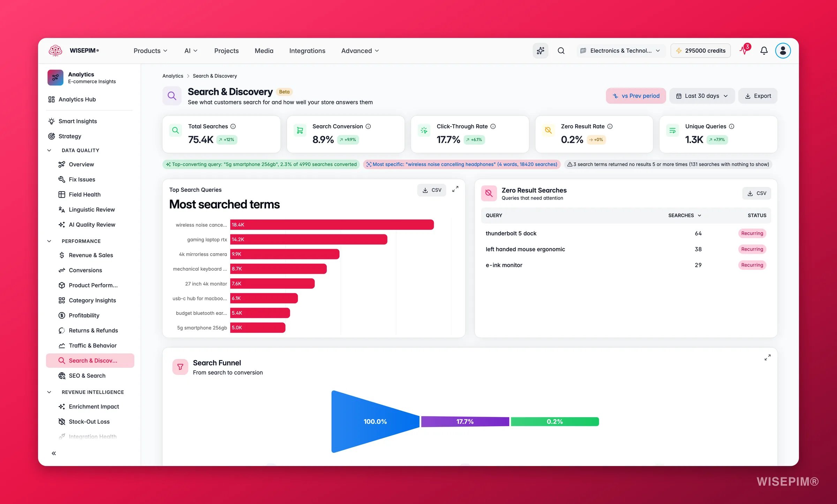The height and width of the screenshot is (504, 837).
Task: Open Smart Insights in sidebar
Action: click(x=90, y=121)
